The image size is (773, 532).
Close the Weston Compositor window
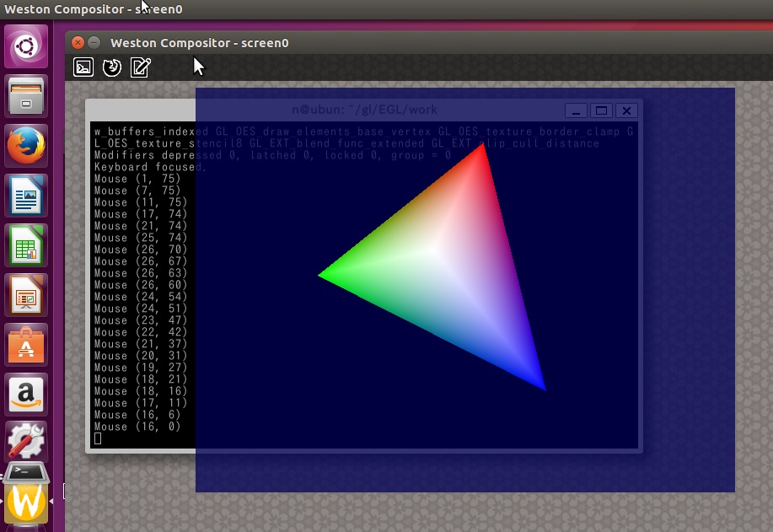click(x=78, y=42)
